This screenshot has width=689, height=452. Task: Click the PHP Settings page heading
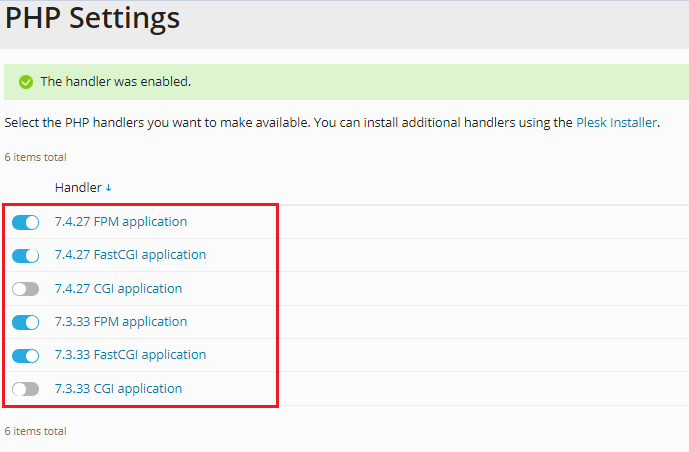coord(93,18)
